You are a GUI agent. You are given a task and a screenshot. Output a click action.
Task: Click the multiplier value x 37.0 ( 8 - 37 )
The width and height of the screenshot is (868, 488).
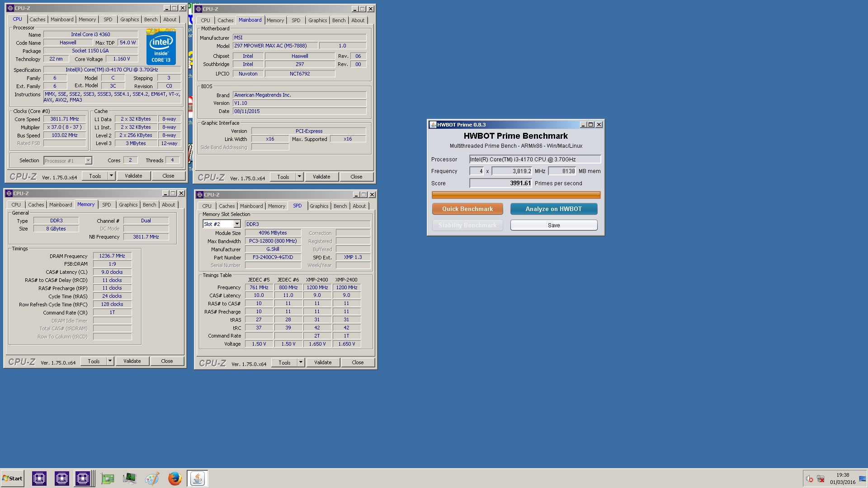[65, 127]
